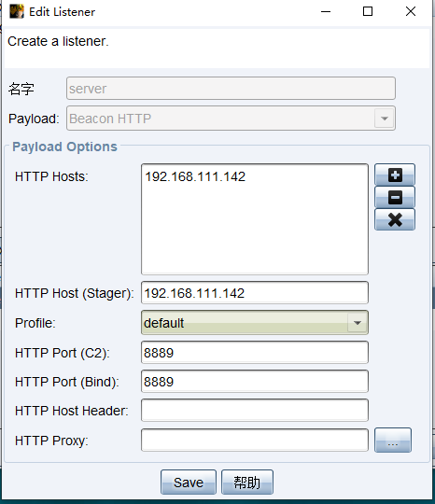Image resolution: width=435 pixels, height=504 pixels.
Task: Maximize the Edit Listener window
Action: tap(368, 11)
